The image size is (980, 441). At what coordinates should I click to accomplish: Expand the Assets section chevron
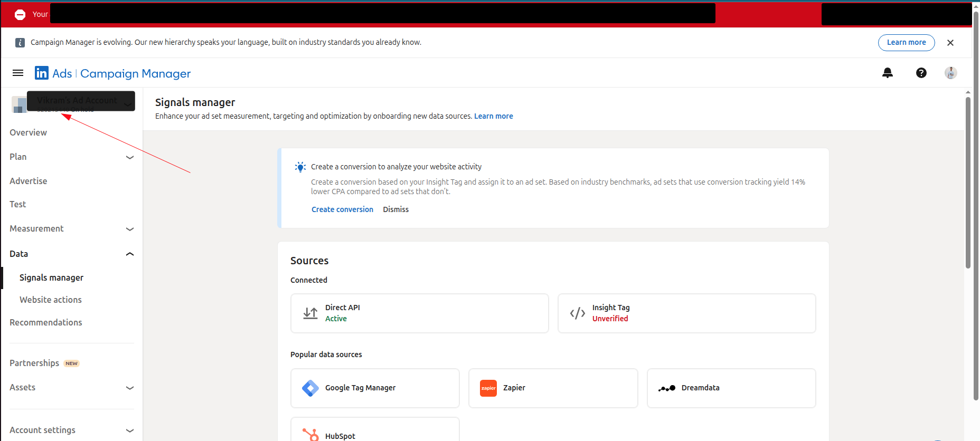point(130,388)
